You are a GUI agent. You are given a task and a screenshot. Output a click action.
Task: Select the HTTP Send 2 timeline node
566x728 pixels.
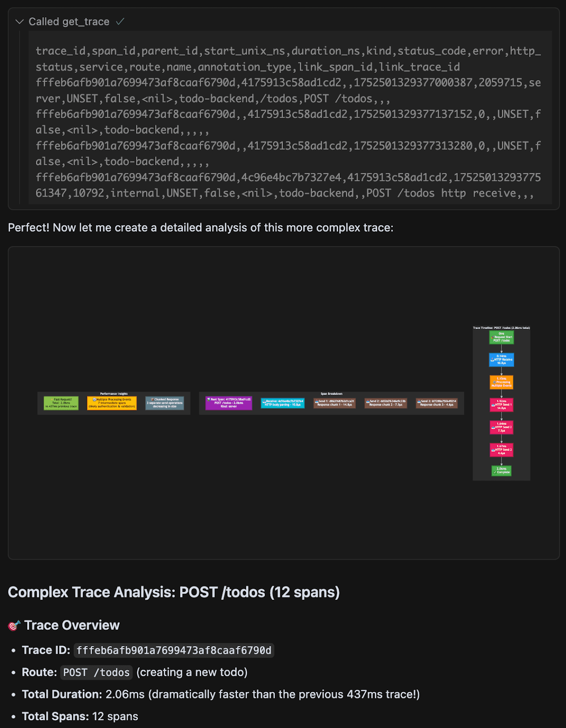click(501, 427)
